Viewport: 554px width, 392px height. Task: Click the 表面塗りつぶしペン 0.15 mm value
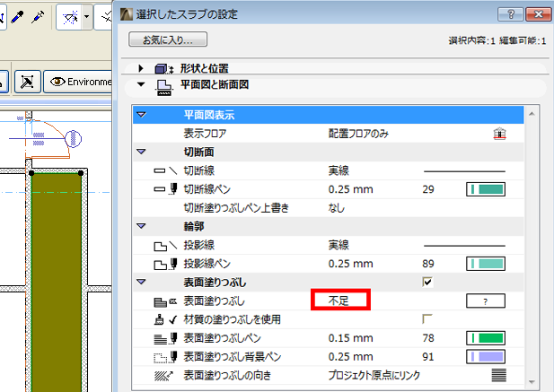tap(350, 338)
